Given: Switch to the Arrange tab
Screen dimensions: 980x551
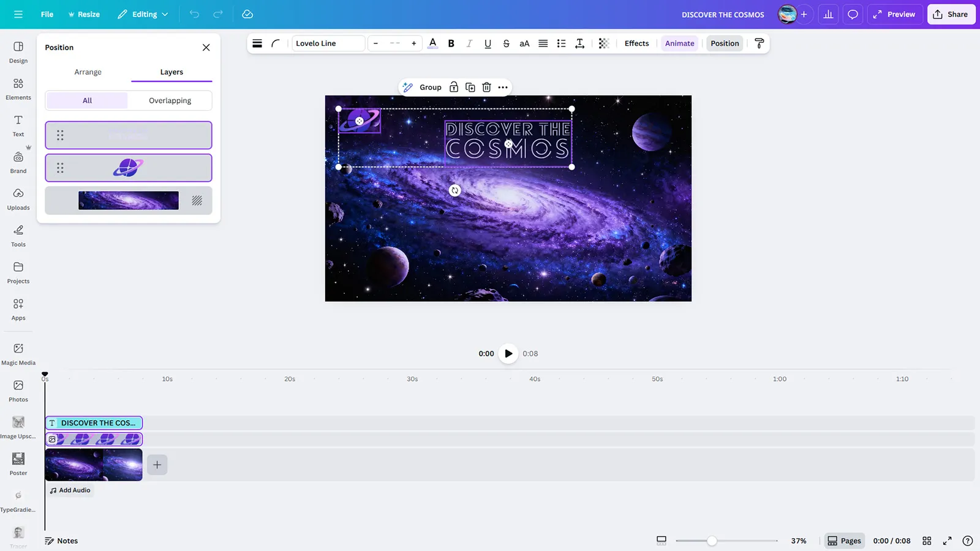Looking at the screenshot, I should (x=88, y=72).
